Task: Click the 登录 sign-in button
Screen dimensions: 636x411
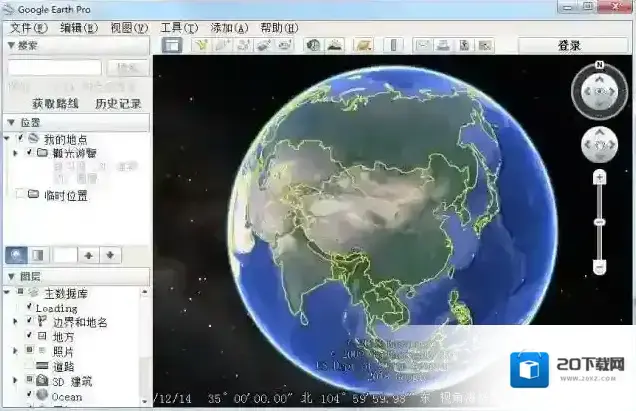Action: click(573, 45)
